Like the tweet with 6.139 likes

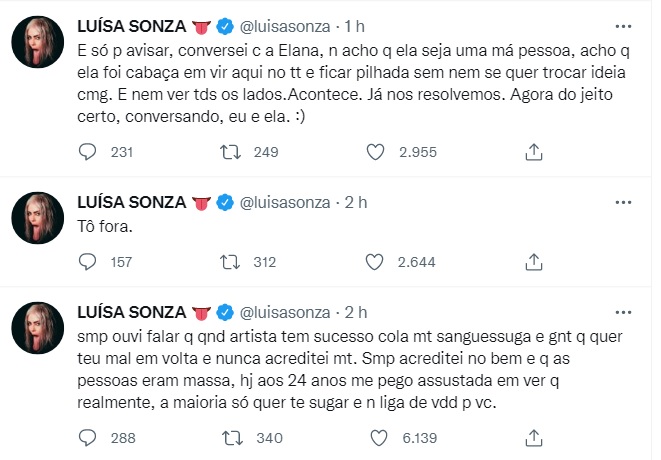375,436
